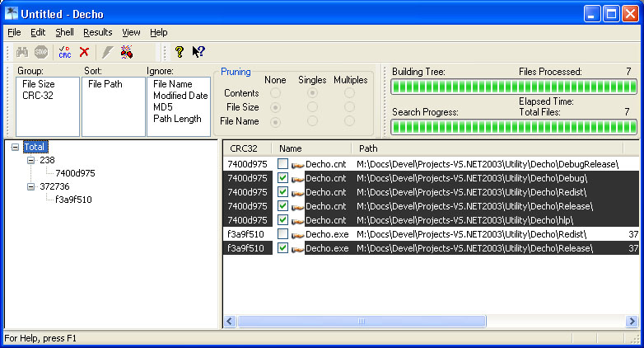This screenshot has height=348, width=644.
Task: Uncheck the Decho.exe Release row checkbox
Action: tap(282, 247)
